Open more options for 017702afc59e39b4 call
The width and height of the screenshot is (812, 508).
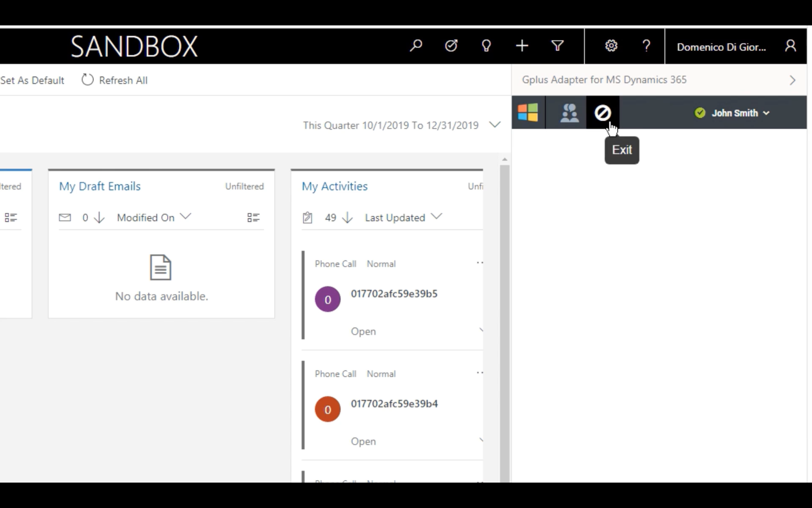[480, 373]
